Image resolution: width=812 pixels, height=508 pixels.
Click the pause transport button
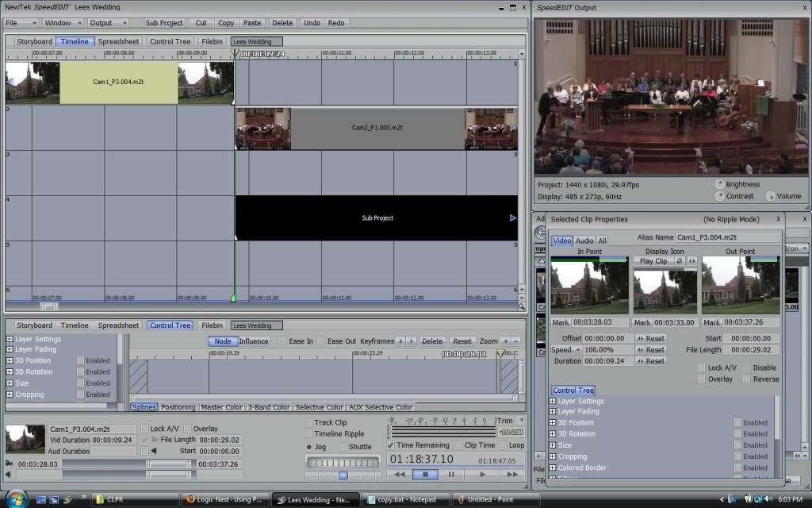pos(451,475)
